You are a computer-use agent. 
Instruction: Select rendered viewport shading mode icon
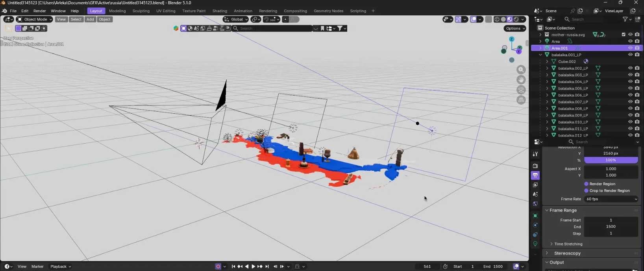tap(516, 19)
